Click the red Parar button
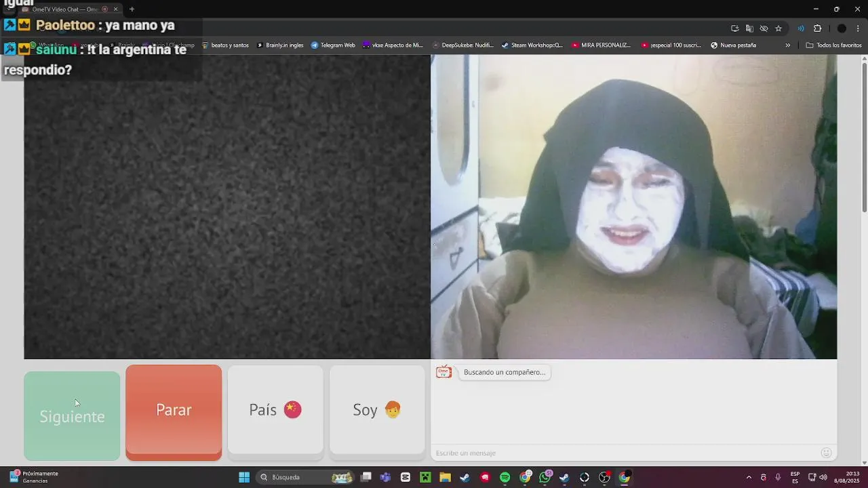This screenshot has width=868, height=488. [x=174, y=412]
